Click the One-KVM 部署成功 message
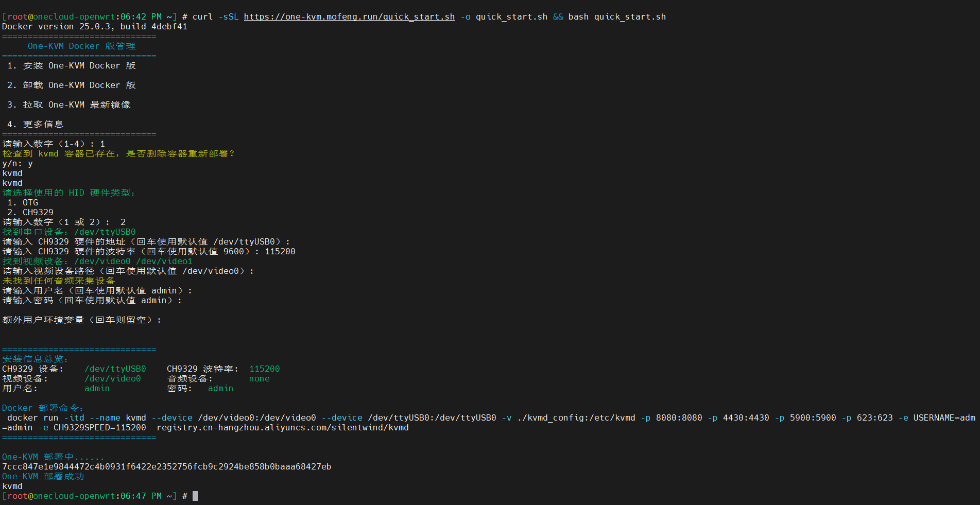Image resolution: width=980 pixels, height=505 pixels. point(43,476)
